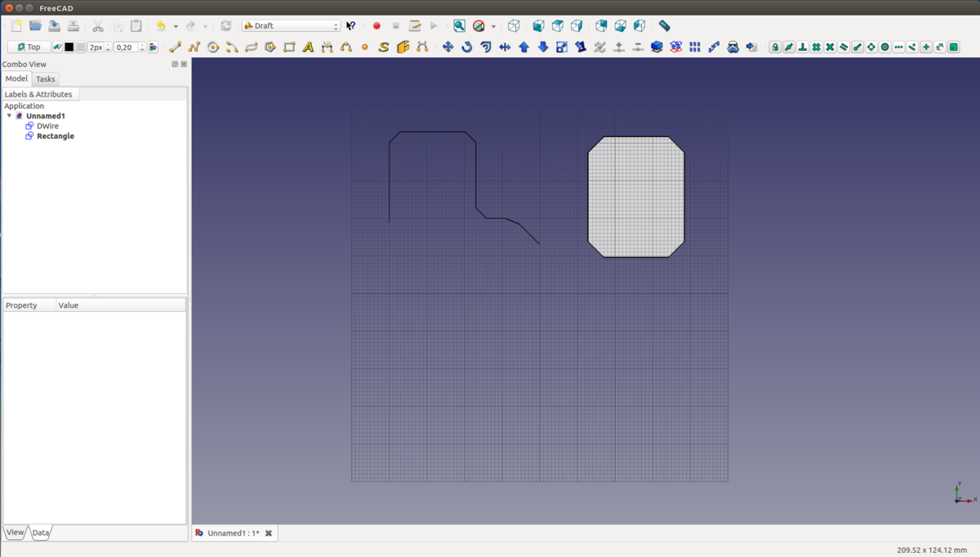Select the Draft Line tool
Image resolution: width=980 pixels, height=557 pixels.
tap(175, 47)
